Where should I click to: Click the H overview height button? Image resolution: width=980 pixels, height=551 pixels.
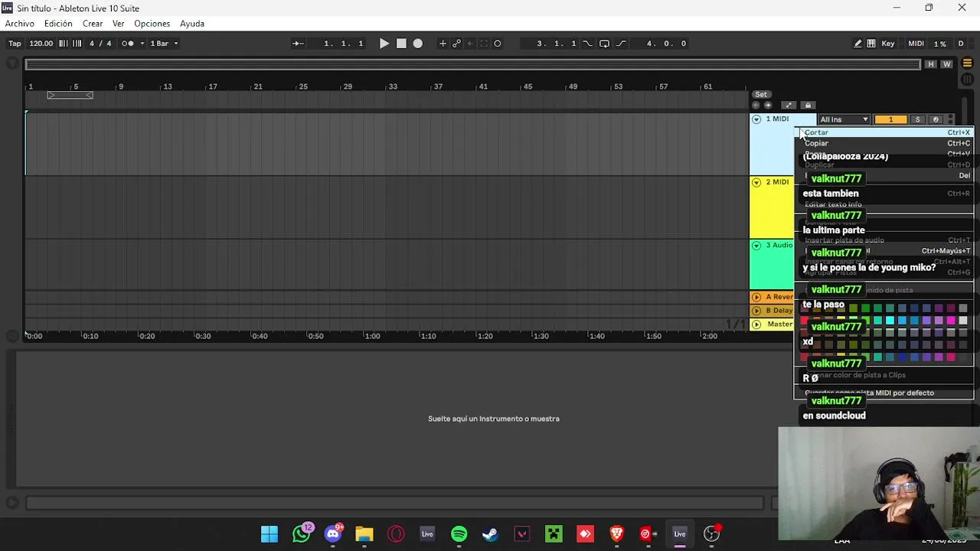pyautogui.click(x=930, y=64)
